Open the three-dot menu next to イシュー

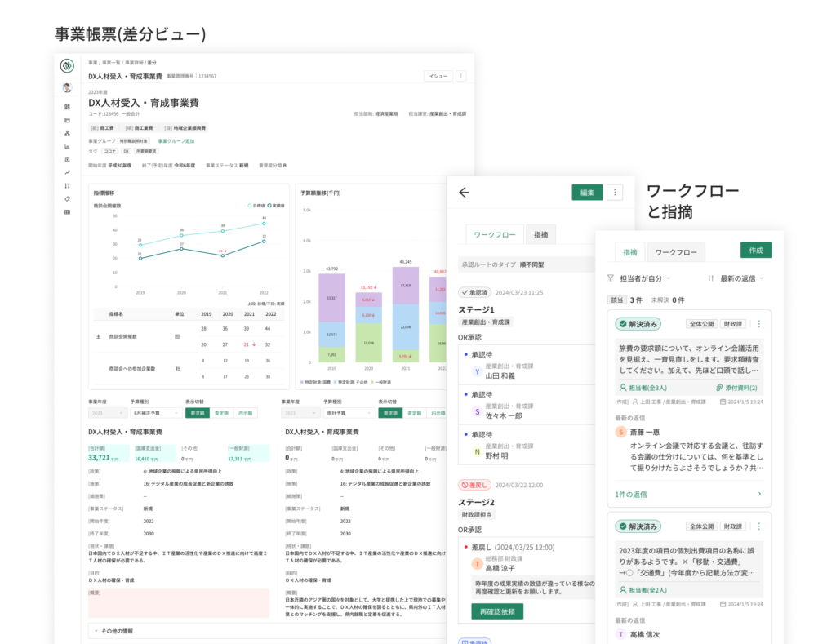[x=460, y=76]
